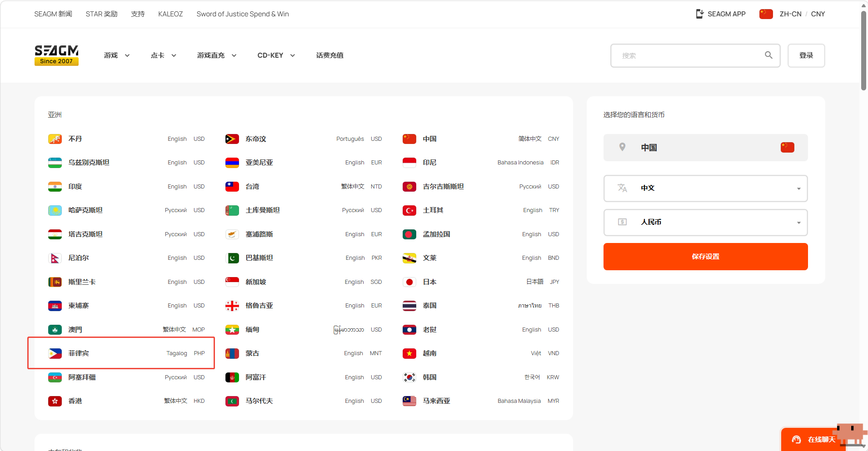The image size is (868, 451).
Task: Select the Uzbekistan flag (乌兹别克斯坦)
Action: tap(55, 163)
